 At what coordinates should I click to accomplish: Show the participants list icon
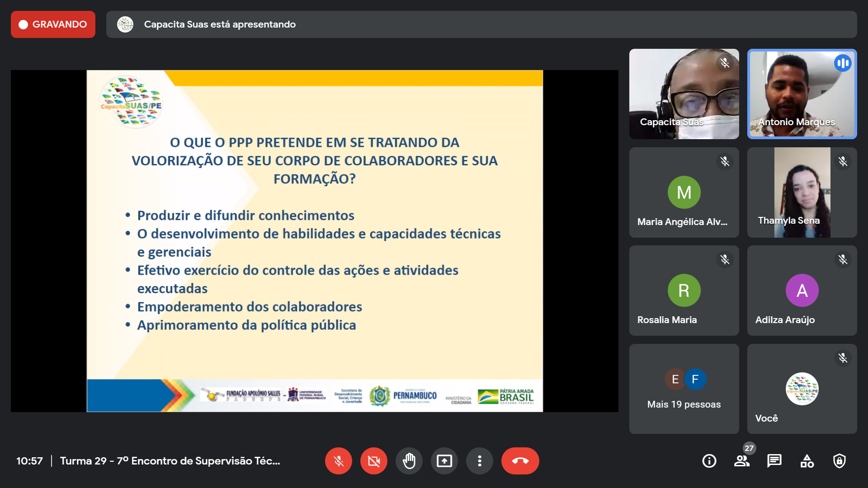coord(741,461)
